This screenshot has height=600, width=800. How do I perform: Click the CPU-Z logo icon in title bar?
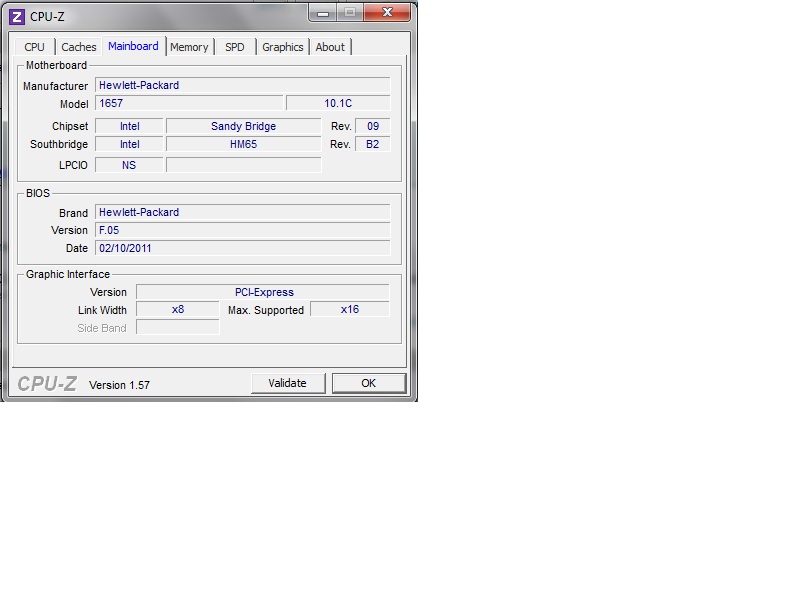(x=17, y=17)
